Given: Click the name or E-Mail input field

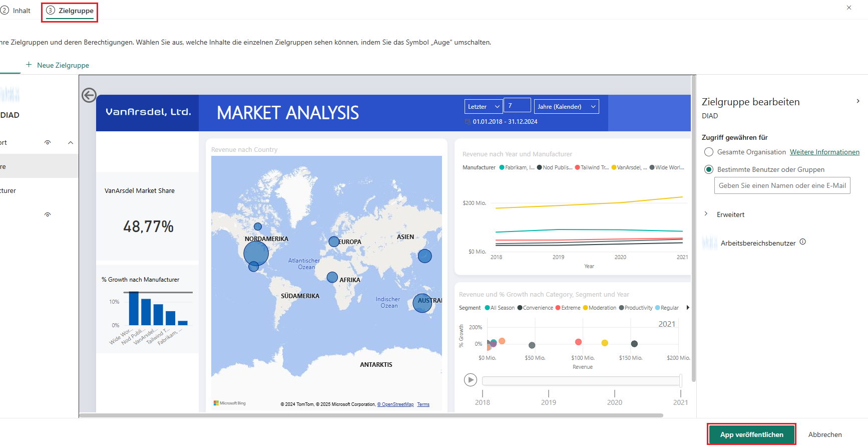Looking at the screenshot, I should (782, 185).
